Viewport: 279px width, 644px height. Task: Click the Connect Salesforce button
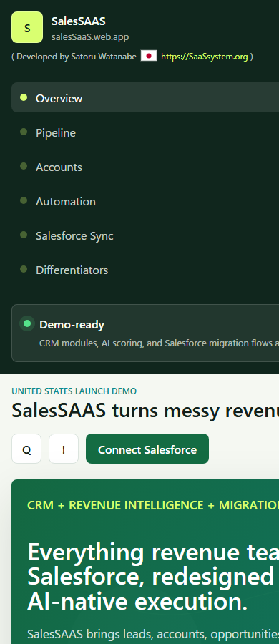[147, 449]
